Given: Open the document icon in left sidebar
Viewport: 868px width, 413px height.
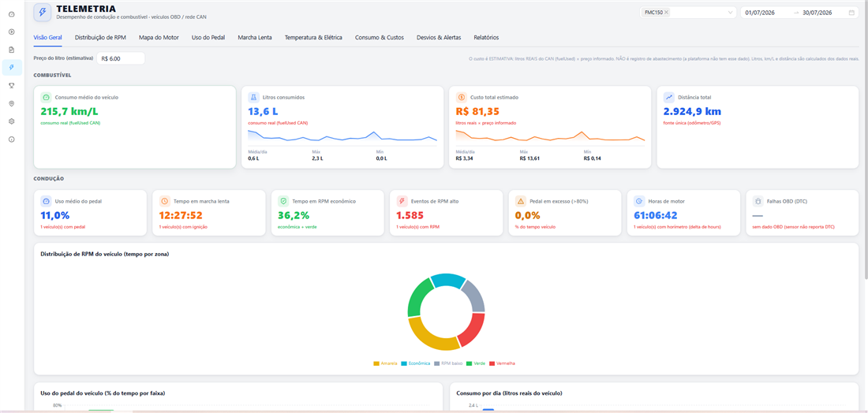Looking at the screenshot, I should (12, 49).
